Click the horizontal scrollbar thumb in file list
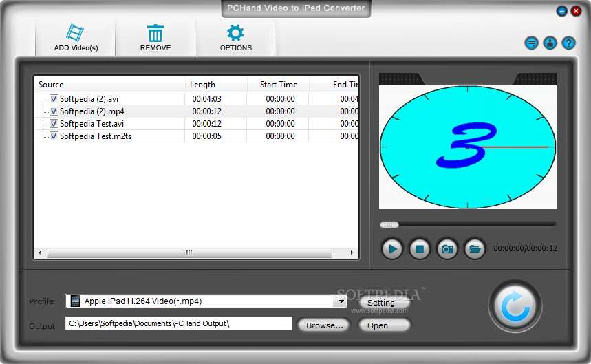 [x=189, y=253]
